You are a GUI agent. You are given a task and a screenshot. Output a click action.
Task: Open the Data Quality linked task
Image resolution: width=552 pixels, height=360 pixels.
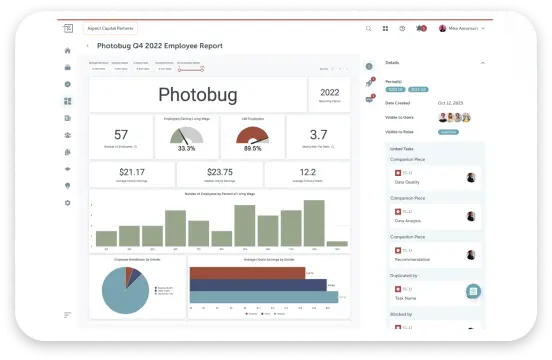click(435, 178)
